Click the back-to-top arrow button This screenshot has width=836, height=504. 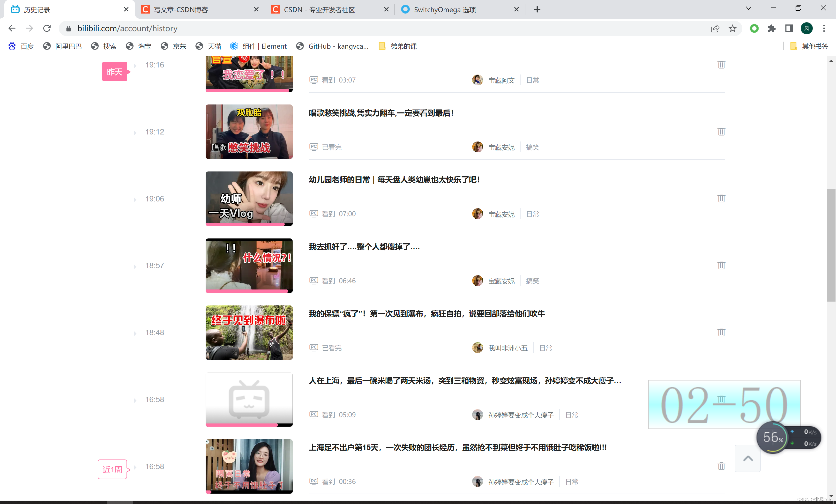748,459
